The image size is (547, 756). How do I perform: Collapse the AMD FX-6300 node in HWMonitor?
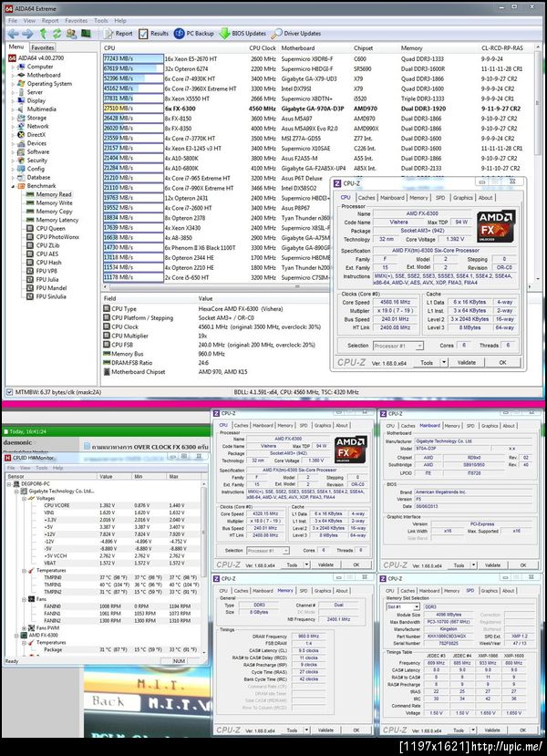(x=17, y=636)
